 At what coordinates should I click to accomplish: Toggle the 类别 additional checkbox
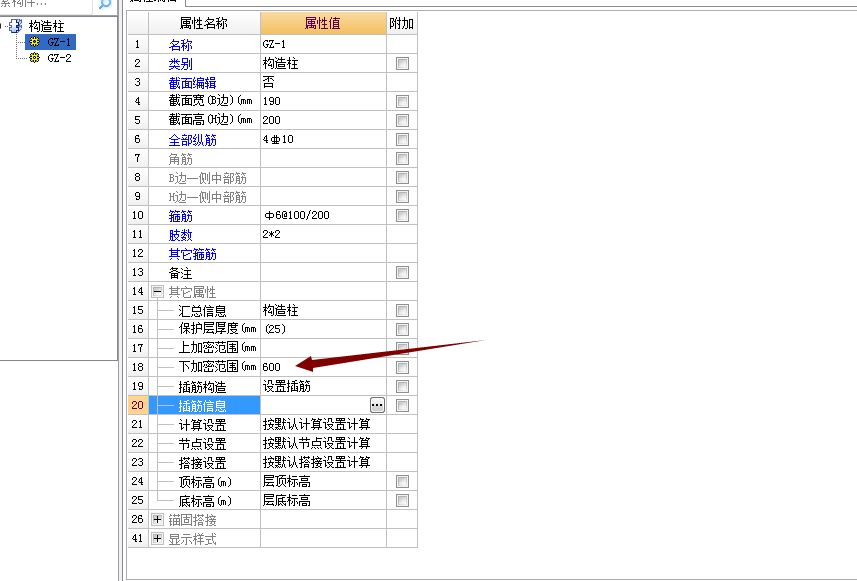[402, 63]
